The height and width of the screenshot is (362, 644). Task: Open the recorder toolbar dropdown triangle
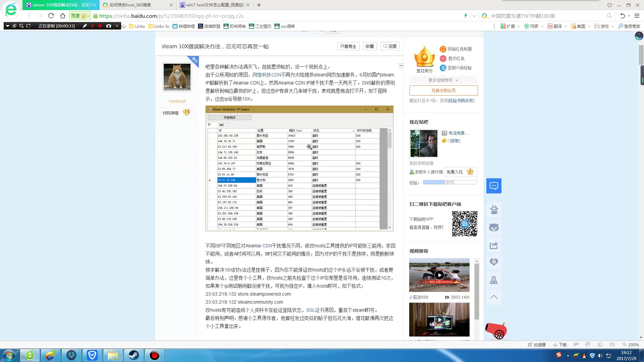coord(7,26)
